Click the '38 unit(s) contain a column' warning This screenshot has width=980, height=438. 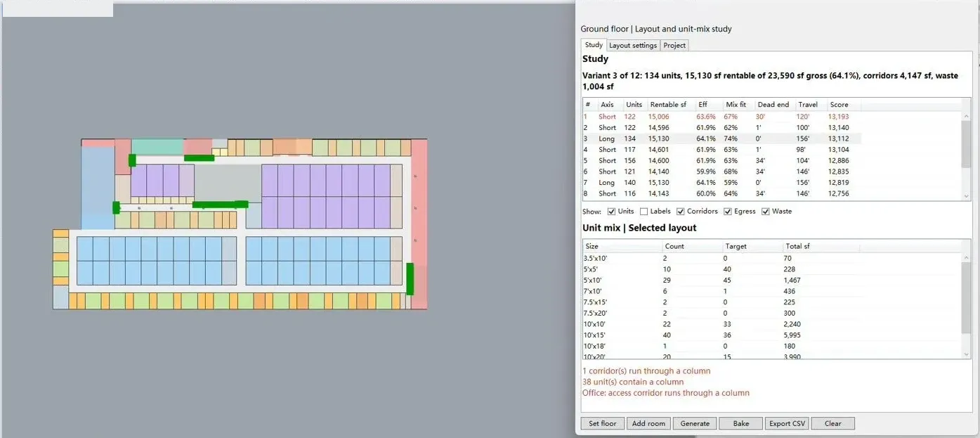pos(633,382)
